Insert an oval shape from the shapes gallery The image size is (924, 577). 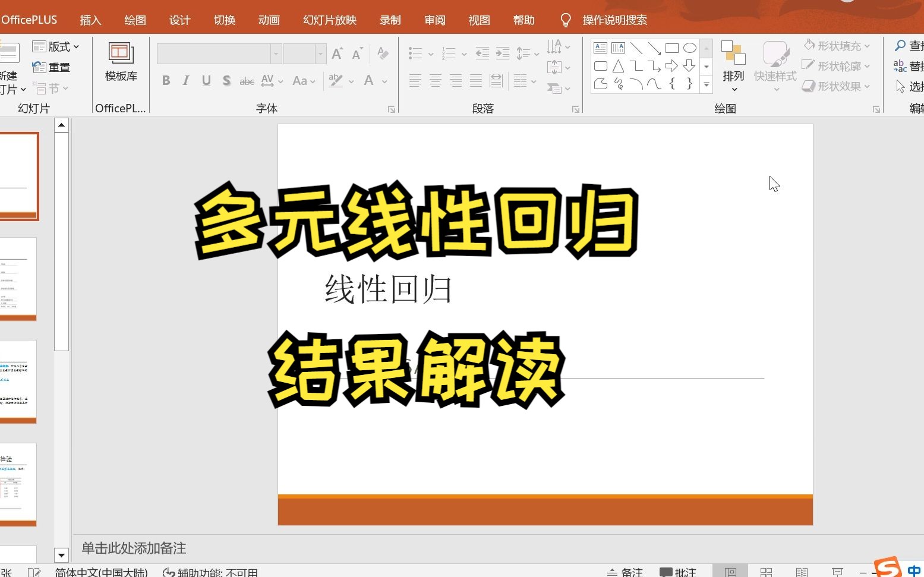690,47
